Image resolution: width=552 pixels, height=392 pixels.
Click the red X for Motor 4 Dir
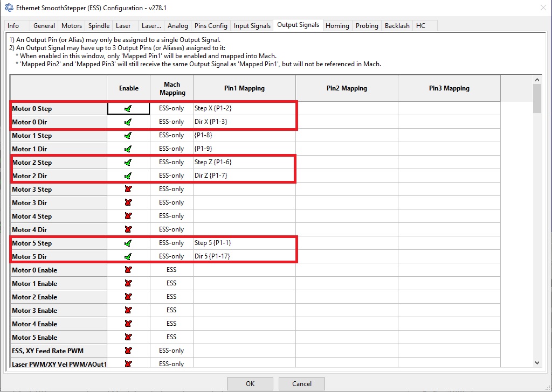[x=128, y=230]
